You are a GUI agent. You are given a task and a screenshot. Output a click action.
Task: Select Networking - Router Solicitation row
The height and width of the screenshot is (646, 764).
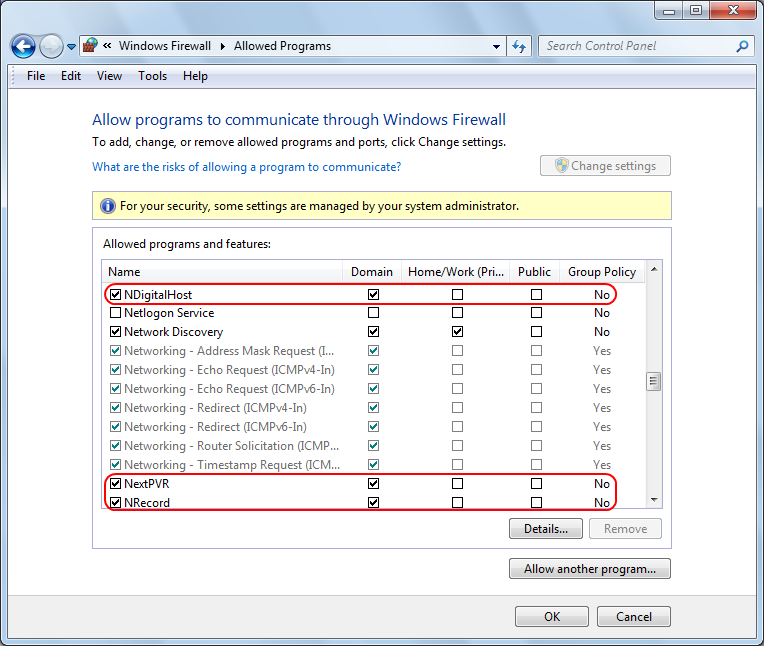click(373, 446)
